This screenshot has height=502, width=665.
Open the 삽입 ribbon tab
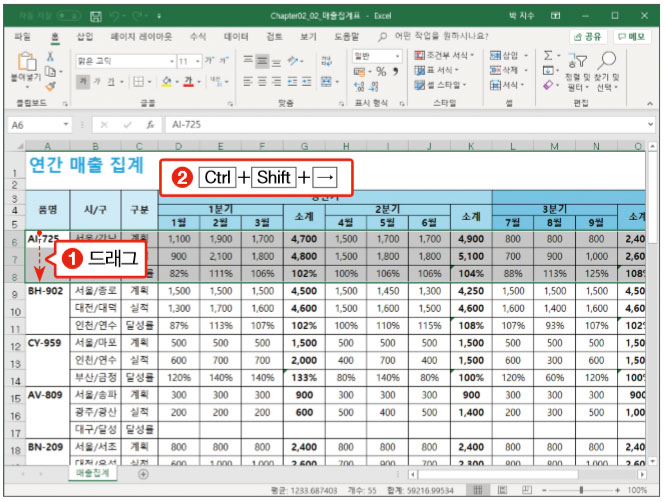click(x=84, y=36)
